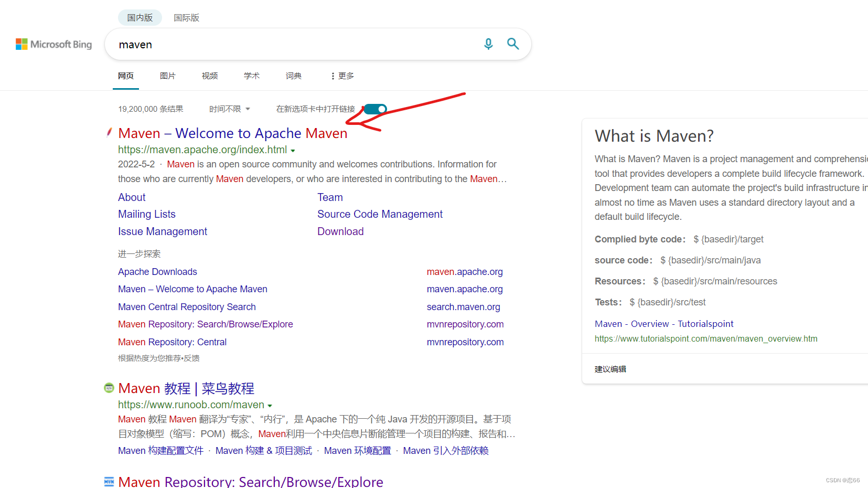Open Maven 构建 & 项目测试 link
Viewport: 868px width, 488px height.
(x=264, y=451)
